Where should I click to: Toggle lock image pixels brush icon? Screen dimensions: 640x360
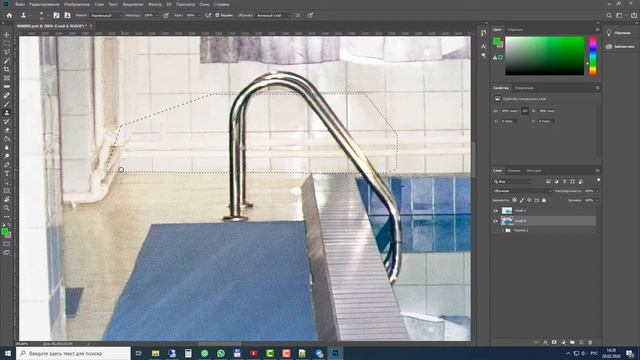(x=522, y=200)
